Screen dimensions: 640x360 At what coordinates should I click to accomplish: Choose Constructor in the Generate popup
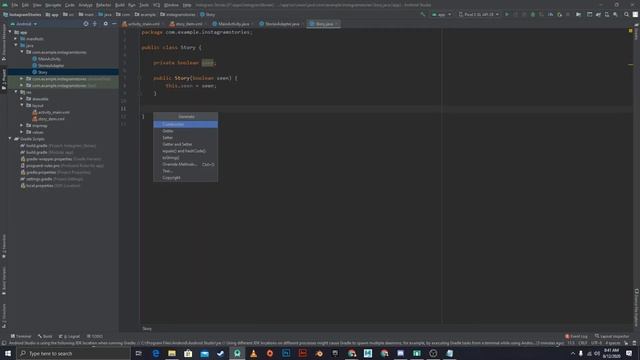coord(185,124)
